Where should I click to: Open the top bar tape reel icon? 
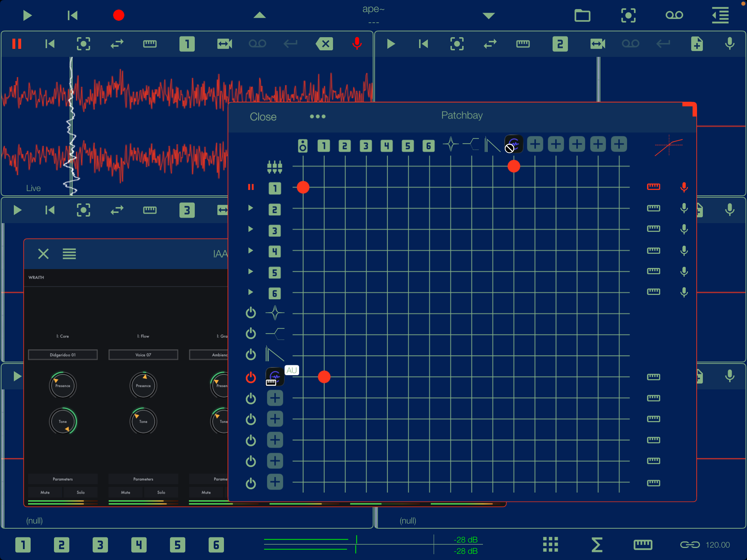point(674,15)
